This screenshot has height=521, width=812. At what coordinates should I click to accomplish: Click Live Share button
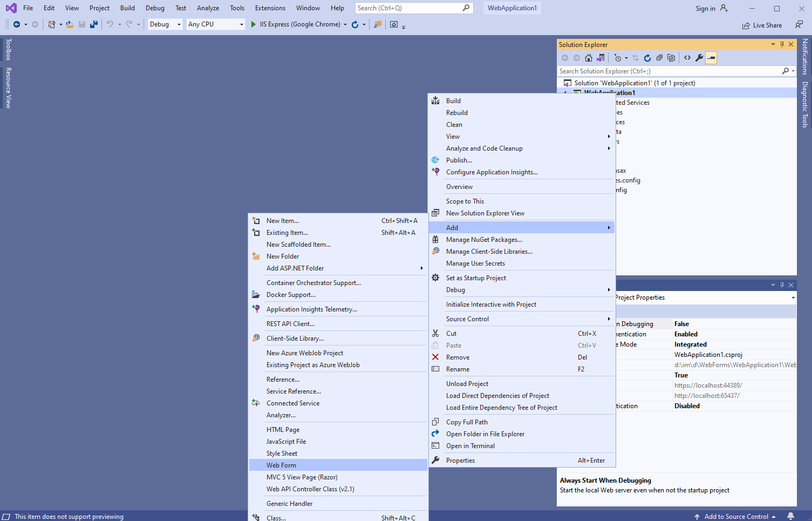762,25
